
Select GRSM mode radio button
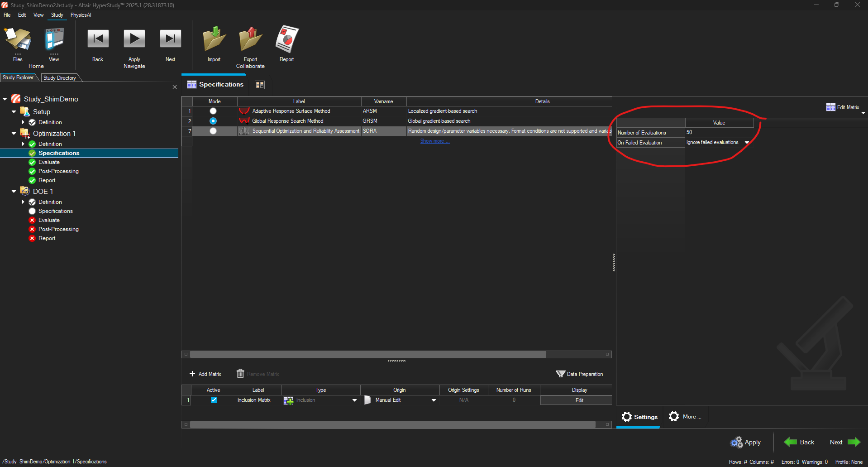(213, 121)
